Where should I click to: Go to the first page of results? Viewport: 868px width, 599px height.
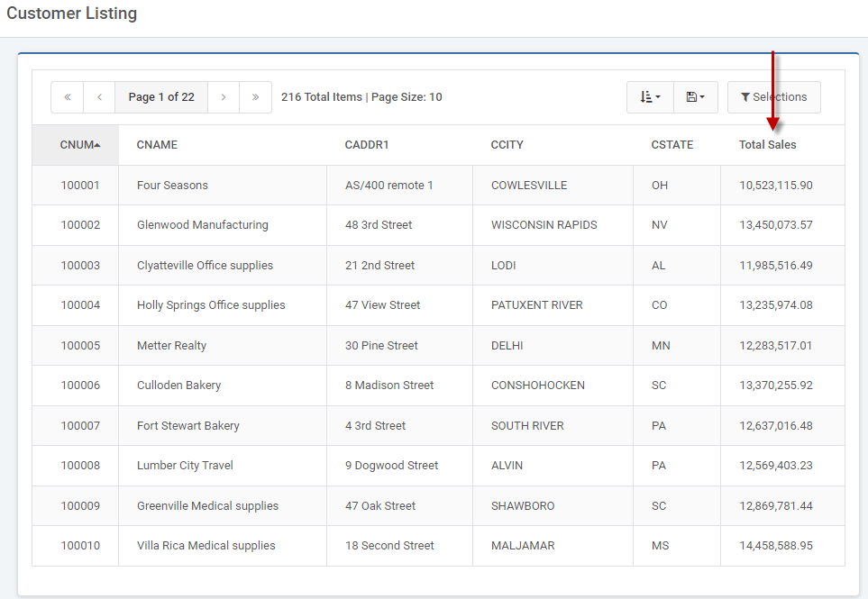(68, 97)
